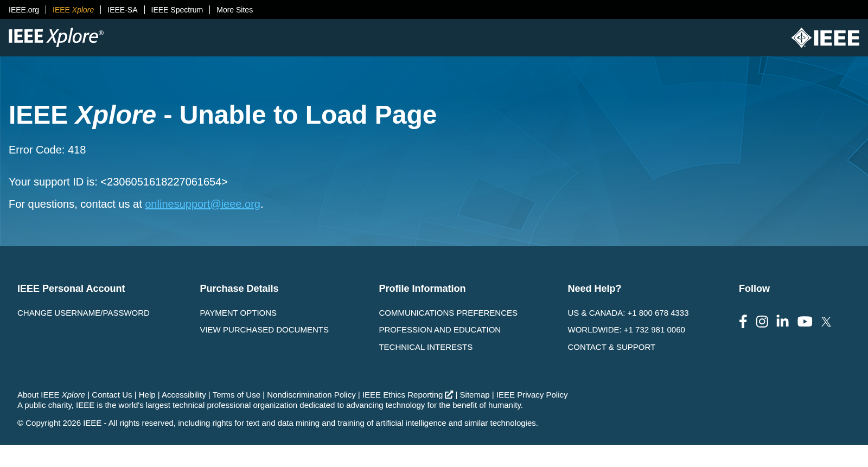Open Communications Preferences link

click(x=448, y=313)
